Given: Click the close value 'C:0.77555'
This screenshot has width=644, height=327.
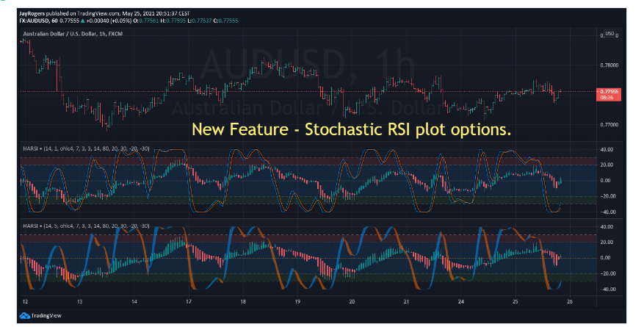Looking at the screenshot, I should (x=226, y=21).
